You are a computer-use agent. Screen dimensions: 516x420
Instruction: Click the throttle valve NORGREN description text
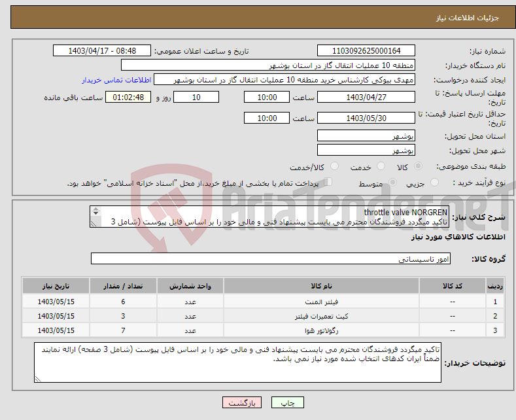405,213
